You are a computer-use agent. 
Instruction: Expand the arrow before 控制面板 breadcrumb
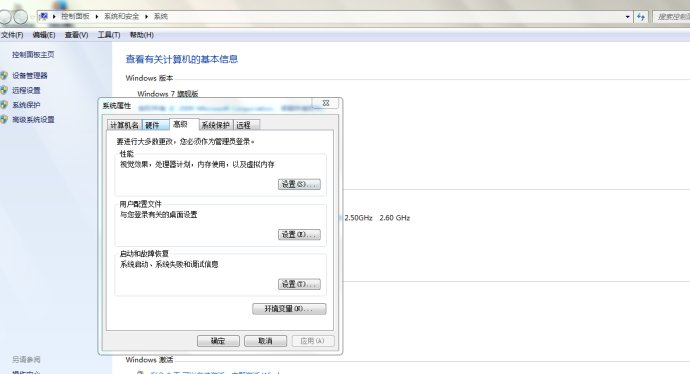[54, 16]
